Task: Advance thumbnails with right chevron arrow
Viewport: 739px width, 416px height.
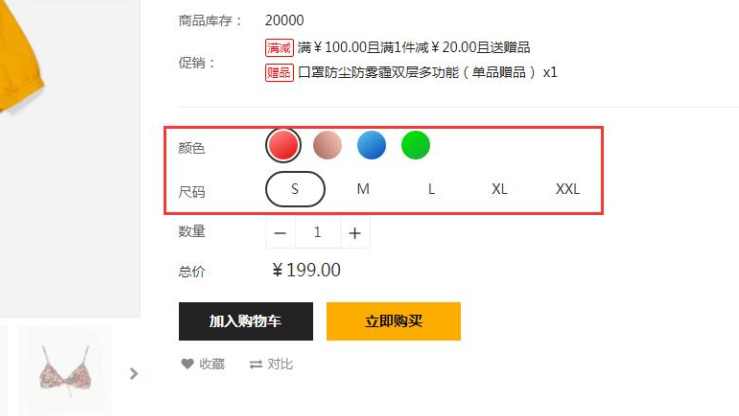Action: pos(134,374)
